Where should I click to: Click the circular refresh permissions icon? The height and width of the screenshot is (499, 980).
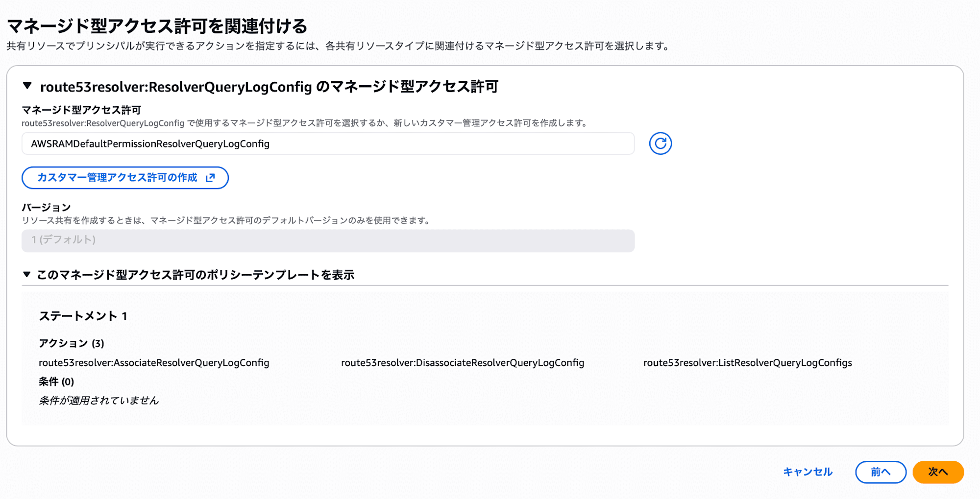(660, 143)
